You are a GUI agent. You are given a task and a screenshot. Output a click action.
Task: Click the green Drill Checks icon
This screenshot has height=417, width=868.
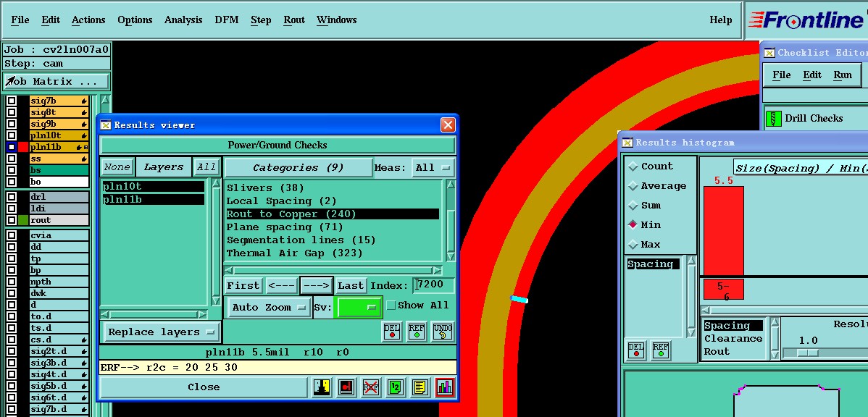(773, 118)
